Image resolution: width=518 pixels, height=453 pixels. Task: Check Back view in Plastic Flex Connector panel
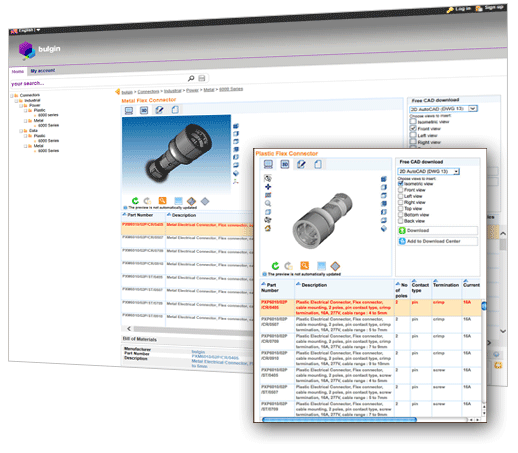click(x=401, y=221)
